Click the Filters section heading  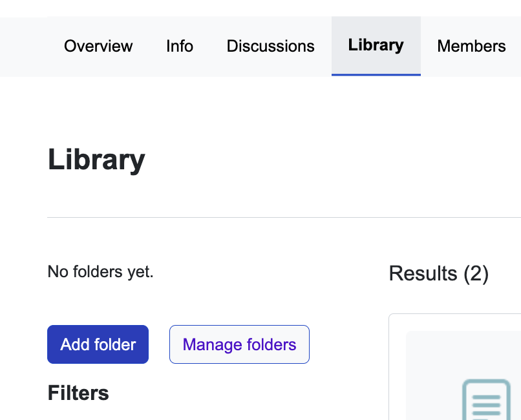[x=78, y=393]
